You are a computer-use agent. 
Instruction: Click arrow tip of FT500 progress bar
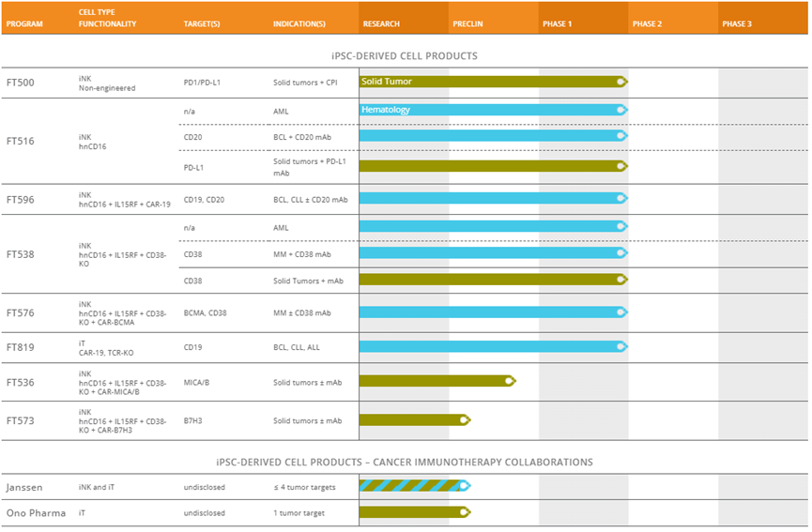click(622, 82)
